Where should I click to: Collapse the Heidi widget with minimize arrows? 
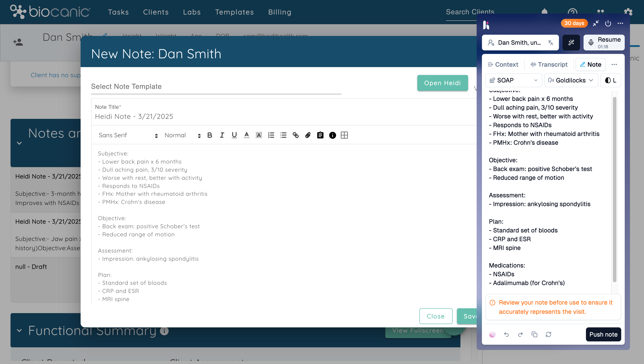pyautogui.click(x=596, y=23)
